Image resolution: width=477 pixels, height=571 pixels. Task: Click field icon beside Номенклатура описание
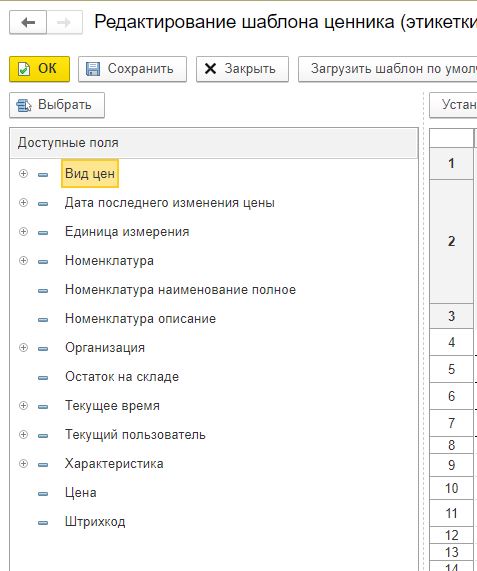43,320
